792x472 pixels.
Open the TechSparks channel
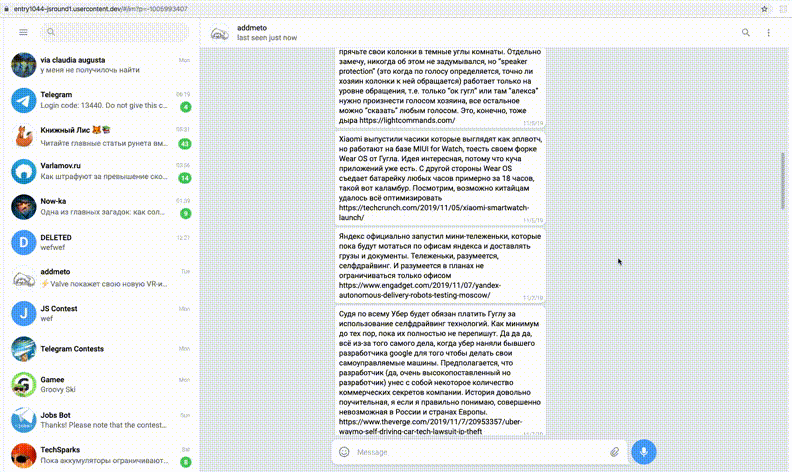click(x=101, y=455)
